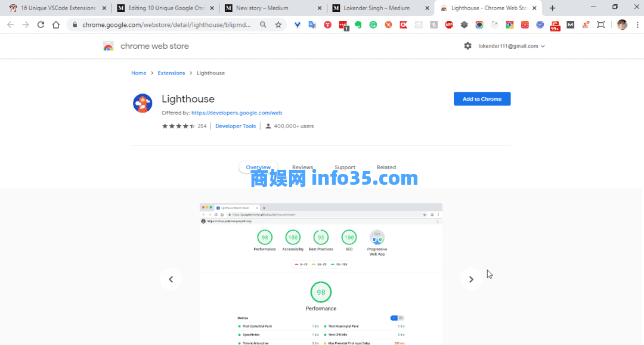Click the Lighthouse extension logo
Screen dimensions: 644x345
[x=143, y=103]
